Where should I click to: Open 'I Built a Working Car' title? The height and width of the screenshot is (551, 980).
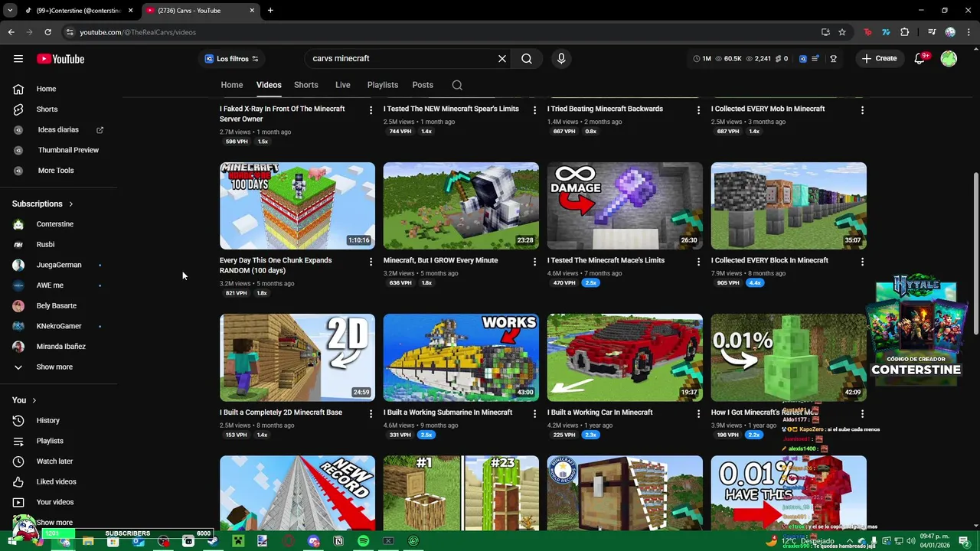point(600,412)
